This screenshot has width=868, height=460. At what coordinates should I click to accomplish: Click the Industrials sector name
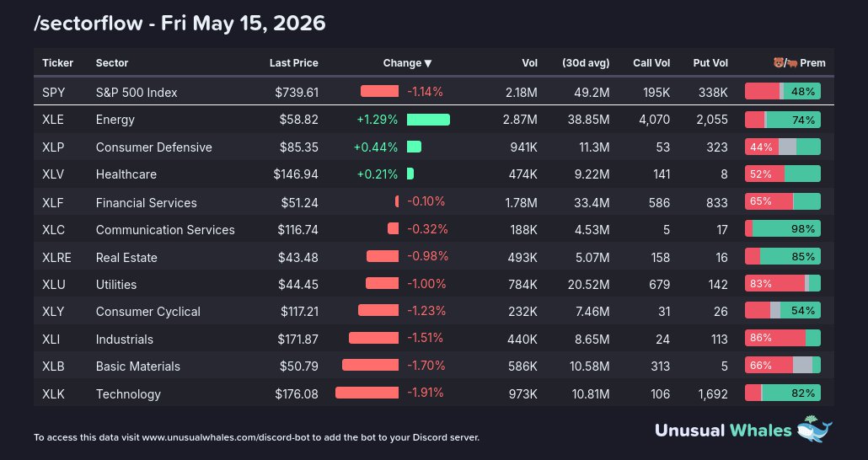tap(125, 340)
